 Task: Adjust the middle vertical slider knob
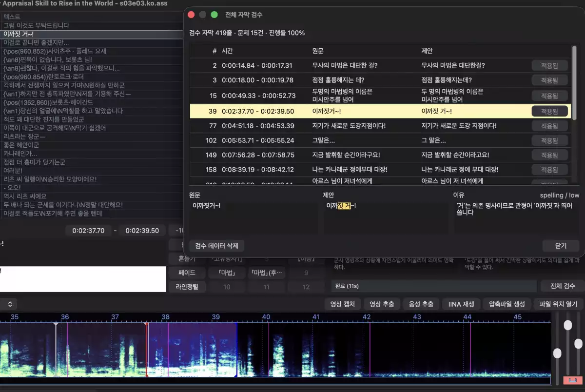pyautogui.click(x=568, y=325)
